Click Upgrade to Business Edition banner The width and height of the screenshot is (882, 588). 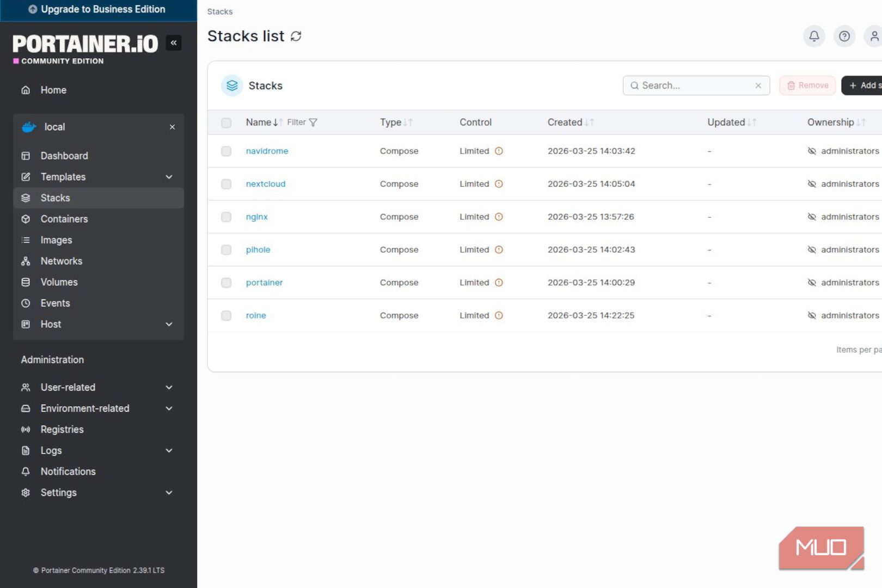(99, 10)
